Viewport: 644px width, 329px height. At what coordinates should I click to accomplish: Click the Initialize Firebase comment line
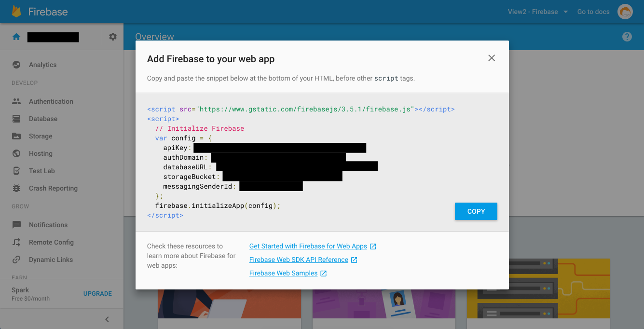pyautogui.click(x=200, y=128)
